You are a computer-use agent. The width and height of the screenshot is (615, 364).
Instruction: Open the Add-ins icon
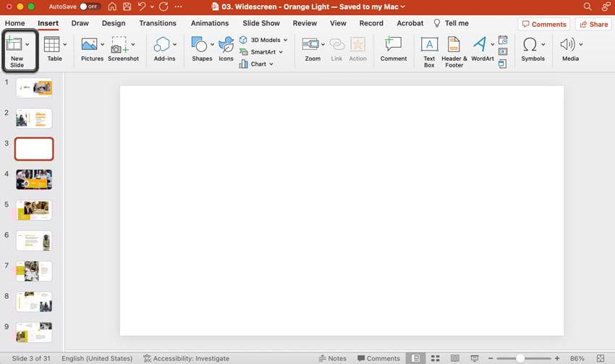click(x=163, y=48)
